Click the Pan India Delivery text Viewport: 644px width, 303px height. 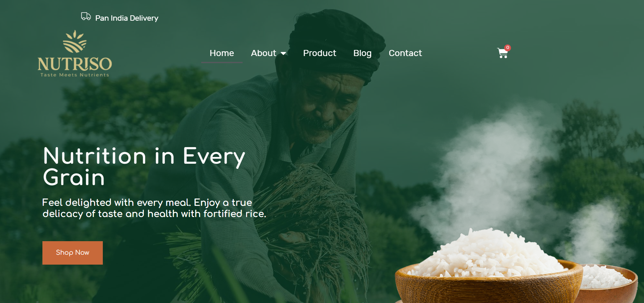(127, 18)
